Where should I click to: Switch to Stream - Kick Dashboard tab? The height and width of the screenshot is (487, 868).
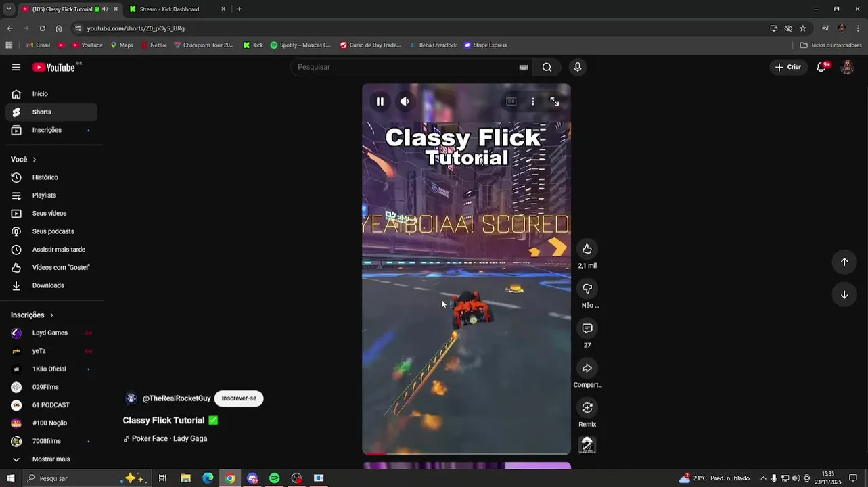tap(176, 9)
